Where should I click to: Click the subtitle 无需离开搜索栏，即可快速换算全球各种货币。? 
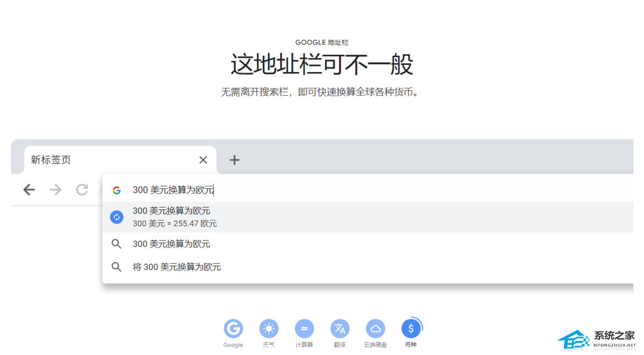tap(321, 92)
